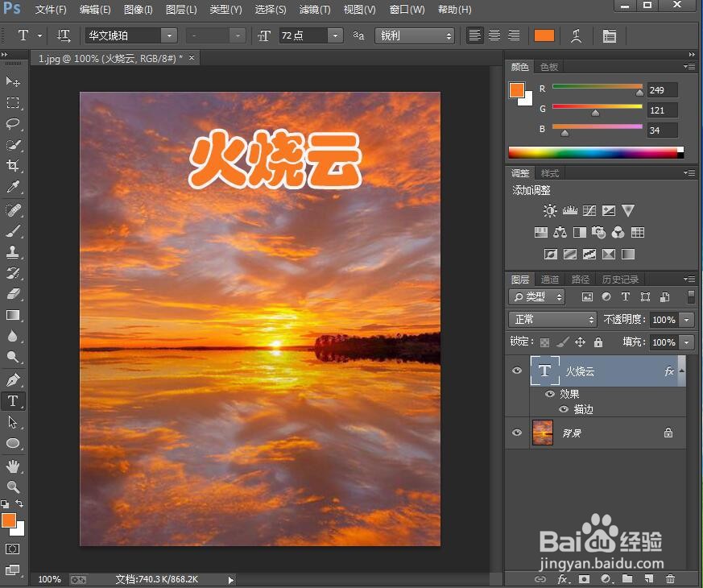Switch to the 历史记录 tab
The image size is (703, 588).
tap(620, 280)
